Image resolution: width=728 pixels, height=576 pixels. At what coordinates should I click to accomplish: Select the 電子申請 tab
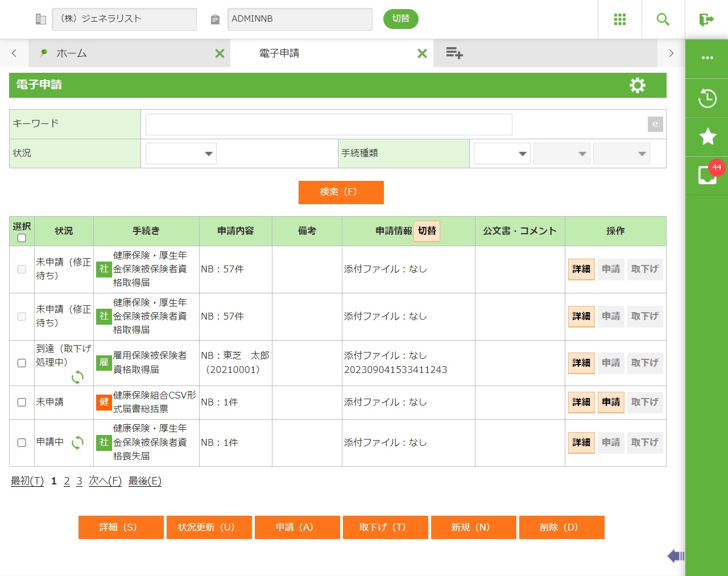point(279,53)
